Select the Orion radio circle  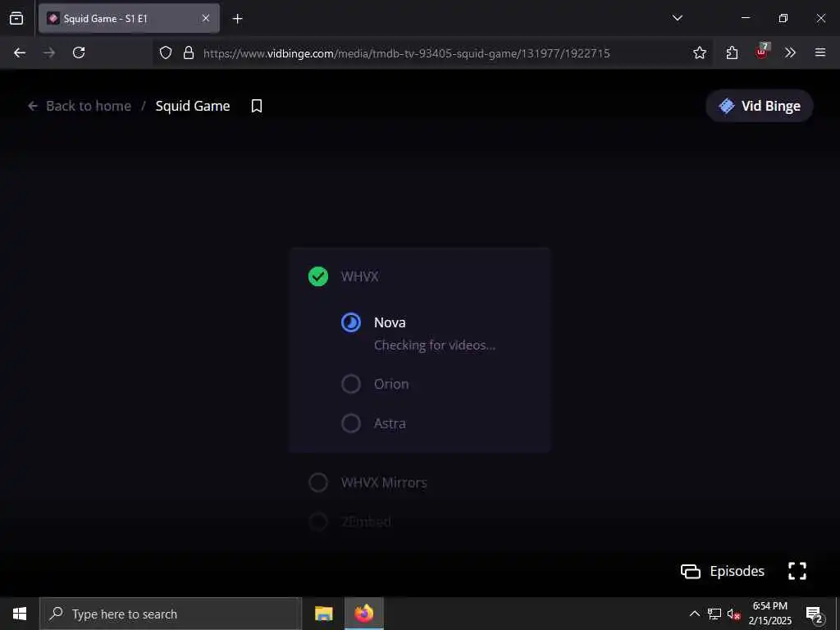coord(351,384)
